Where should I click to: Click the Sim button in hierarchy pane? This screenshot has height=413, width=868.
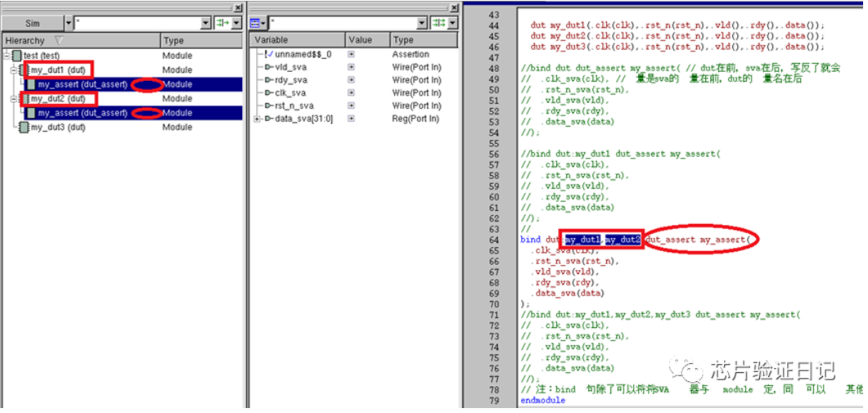coord(32,23)
